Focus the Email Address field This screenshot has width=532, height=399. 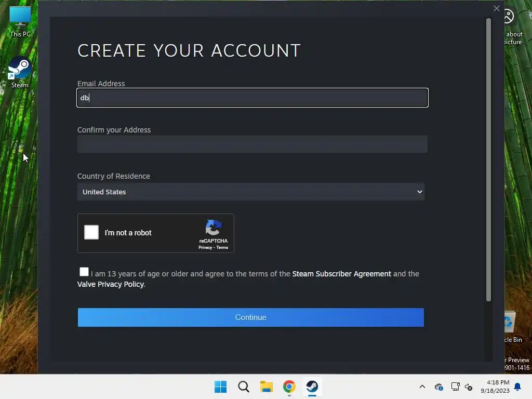tap(252, 98)
